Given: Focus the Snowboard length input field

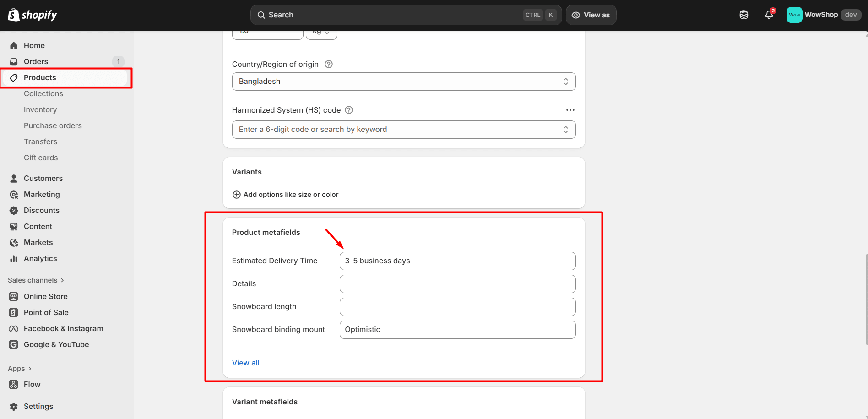Looking at the screenshot, I should [457, 307].
